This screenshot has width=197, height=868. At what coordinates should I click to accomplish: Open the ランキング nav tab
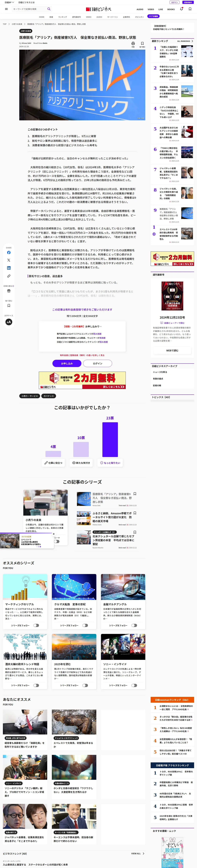[x=62, y=17]
